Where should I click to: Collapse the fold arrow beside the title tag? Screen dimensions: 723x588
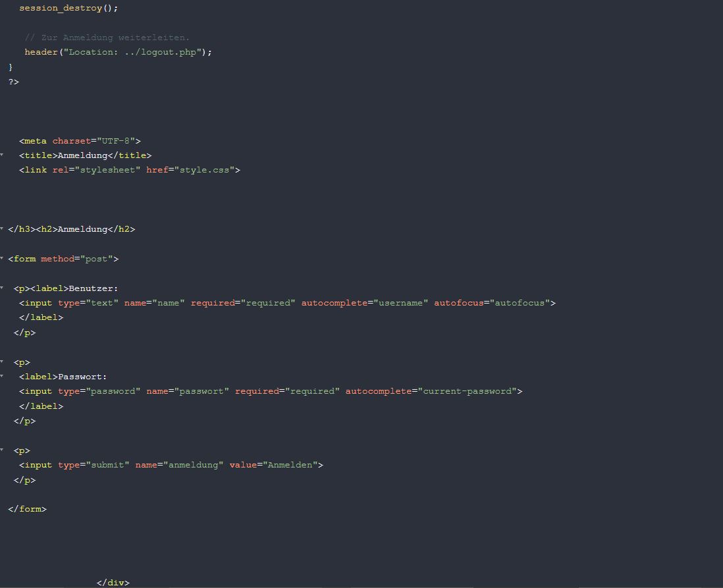coord(2,155)
